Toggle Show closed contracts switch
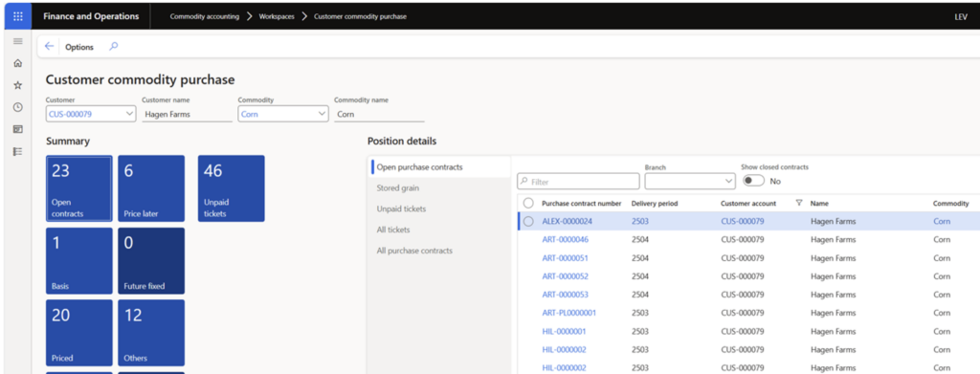Viewport: 980px width, 374px height. coord(754,181)
